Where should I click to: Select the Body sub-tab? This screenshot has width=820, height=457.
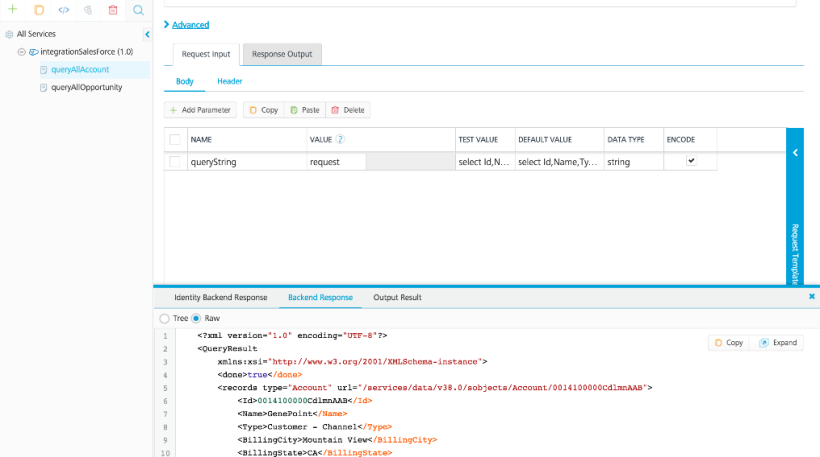click(185, 82)
